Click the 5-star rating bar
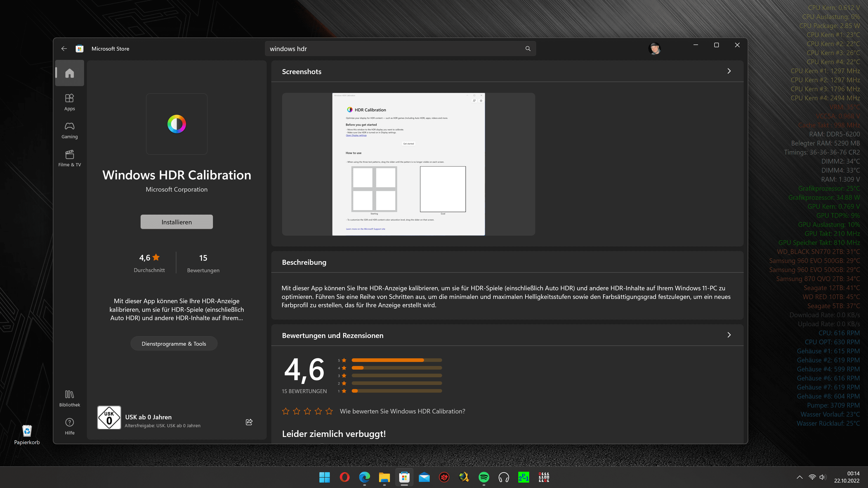This screenshot has width=868, height=488. pos(397,360)
